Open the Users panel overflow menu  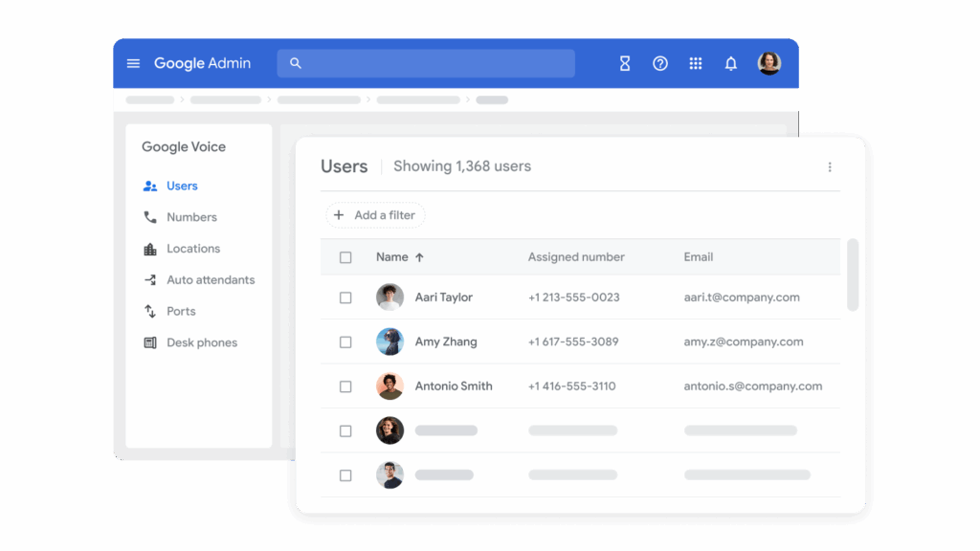point(830,165)
